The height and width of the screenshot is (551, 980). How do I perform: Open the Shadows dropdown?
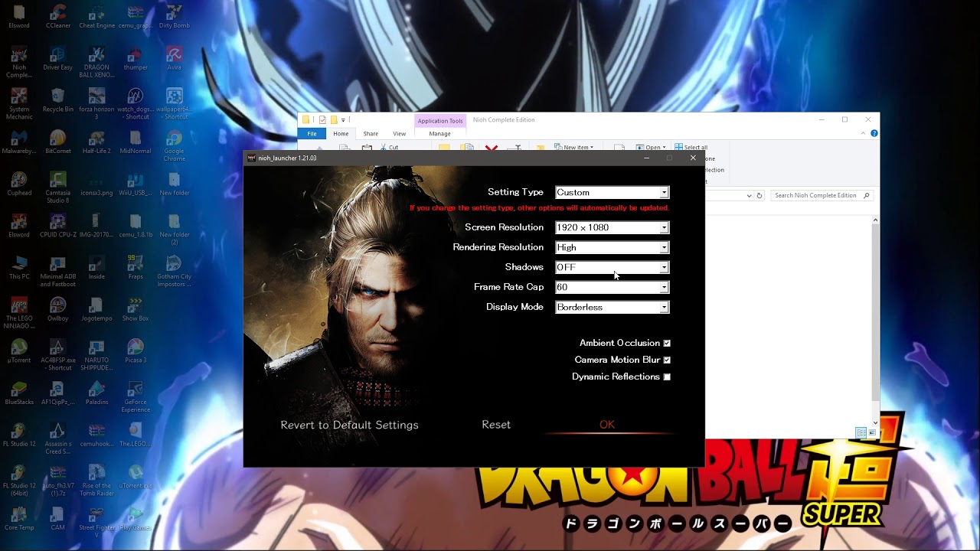pyautogui.click(x=612, y=267)
